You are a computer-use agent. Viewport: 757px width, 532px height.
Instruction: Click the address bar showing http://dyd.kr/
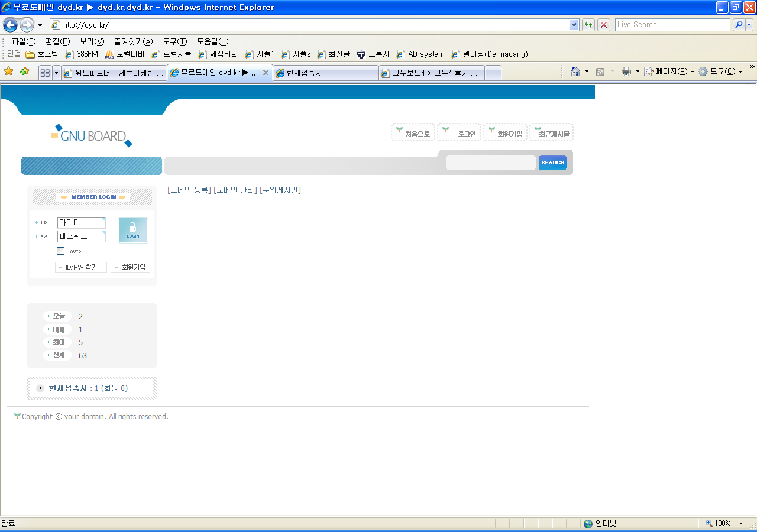point(309,25)
